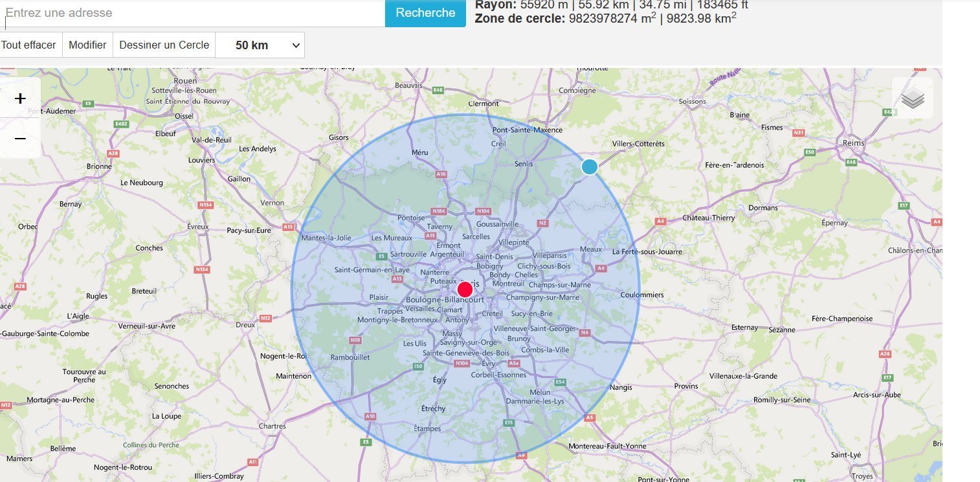Screen dimensions: 980x482
Task: Click the Château-Thierry map label
Action: 709,218
